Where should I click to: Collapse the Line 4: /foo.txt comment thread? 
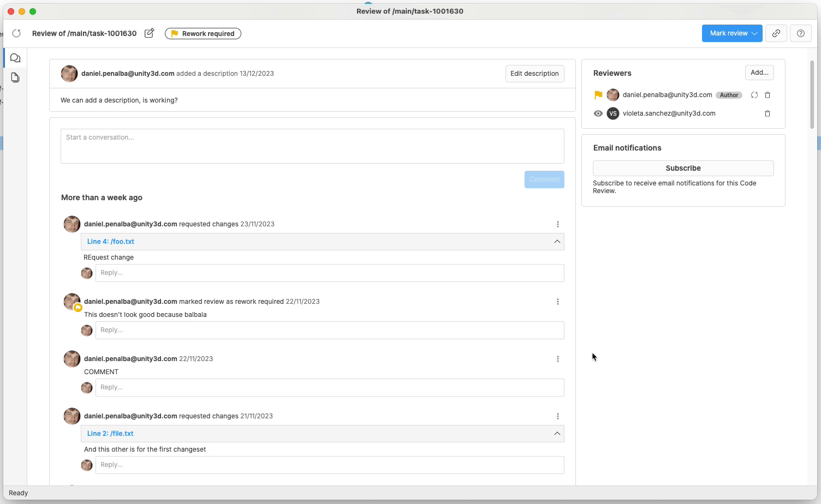pos(557,241)
